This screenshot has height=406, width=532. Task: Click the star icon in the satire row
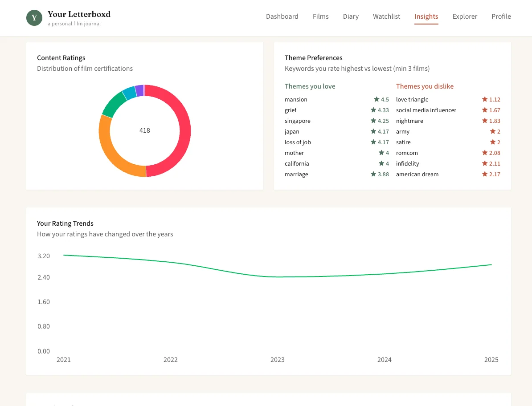click(493, 142)
